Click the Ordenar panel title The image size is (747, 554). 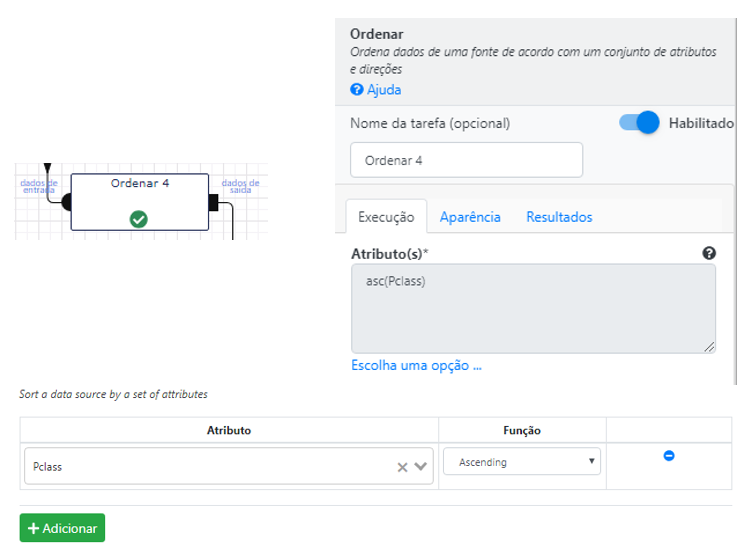click(x=376, y=34)
